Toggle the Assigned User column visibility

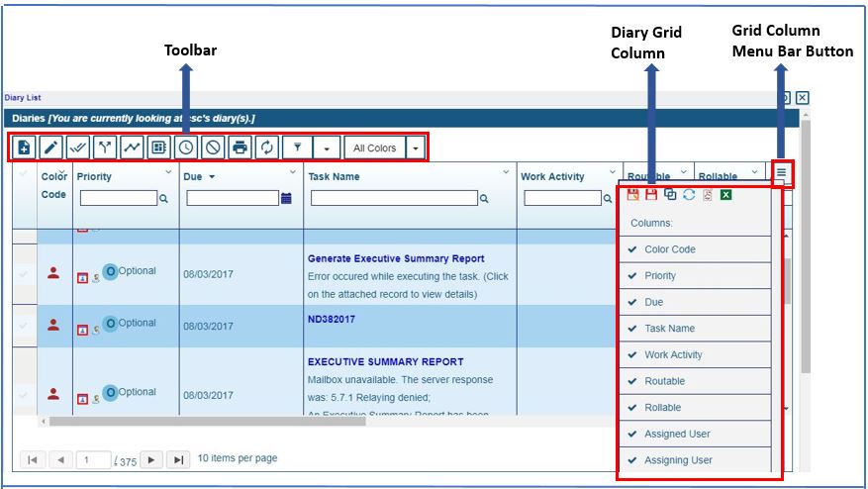click(x=632, y=434)
